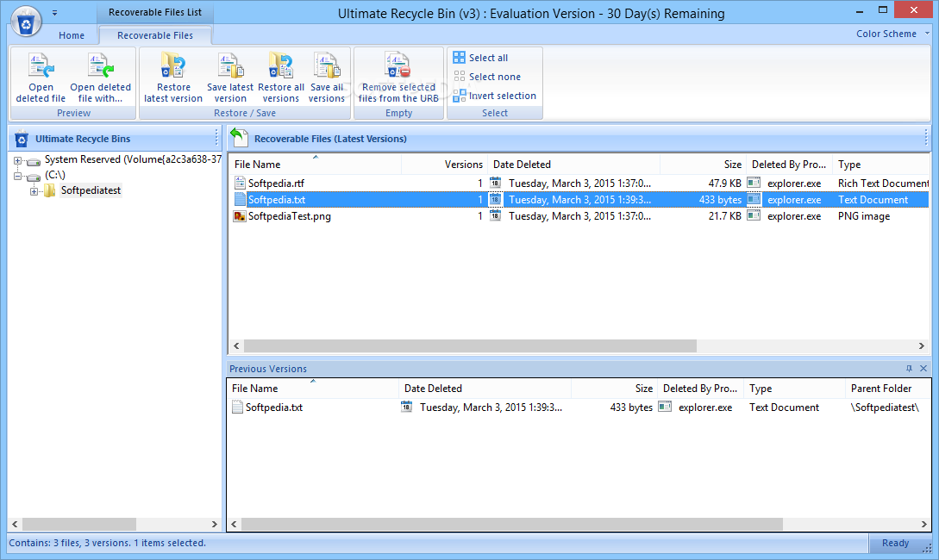Click the Ultimate Recycle Bins panel icon

point(22,139)
